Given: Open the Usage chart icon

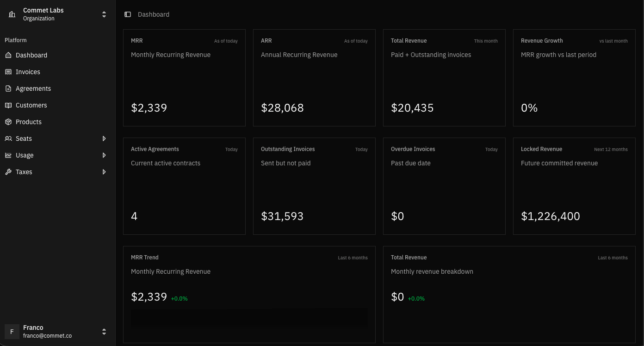Looking at the screenshot, I should point(8,155).
